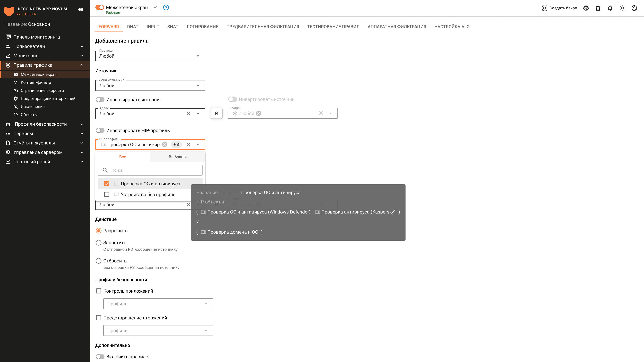Click the 'И' operator button
Image resolution: width=644 pixels, height=362 pixels.
pyautogui.click(x=217, y=113)
